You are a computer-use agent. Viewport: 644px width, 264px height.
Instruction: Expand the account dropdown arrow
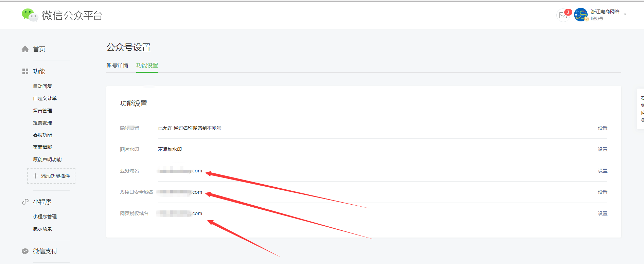625,15
